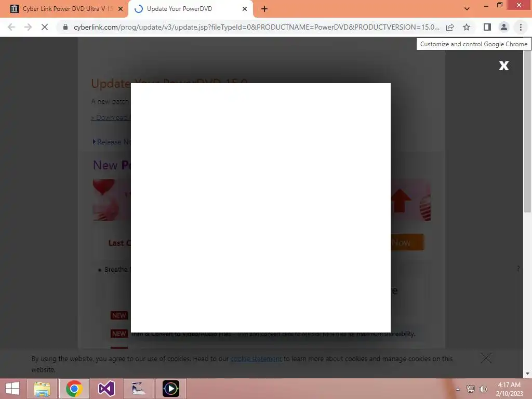The height and width of the screenshot is (399, 532).
Task: Close the popup overlay with white X
Action: pos(504,65)
